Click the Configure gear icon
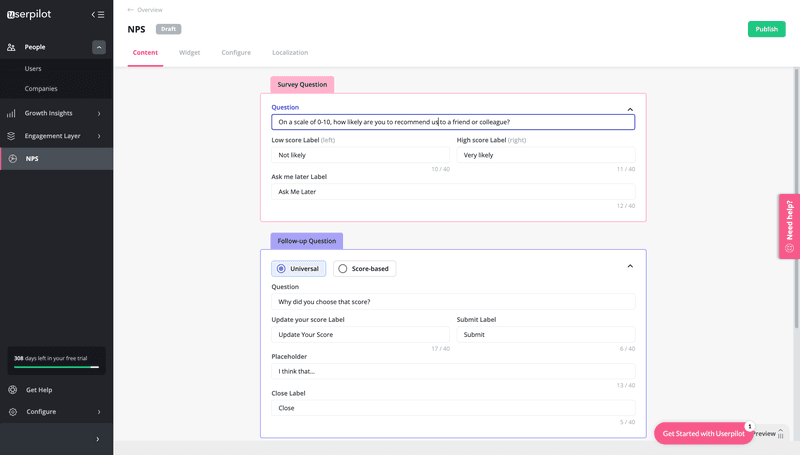The width and height of the screenshot is (800, 455). [x=12, y=411]
